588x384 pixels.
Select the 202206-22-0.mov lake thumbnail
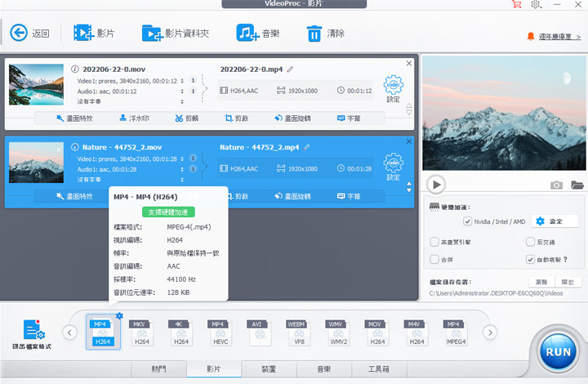coord(37,84)
